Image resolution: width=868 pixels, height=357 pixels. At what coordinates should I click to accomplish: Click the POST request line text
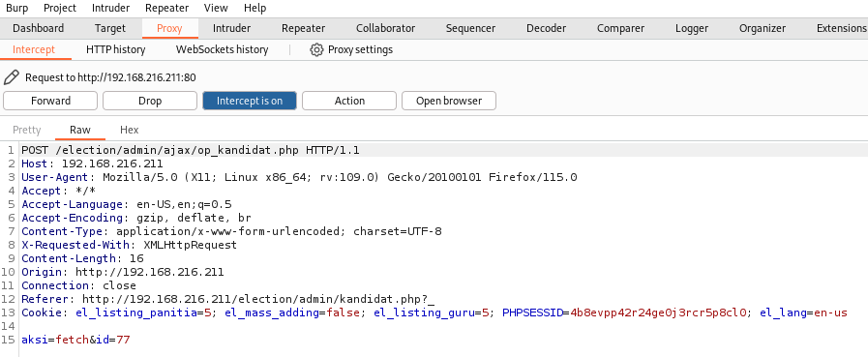(x=191, y=150)
